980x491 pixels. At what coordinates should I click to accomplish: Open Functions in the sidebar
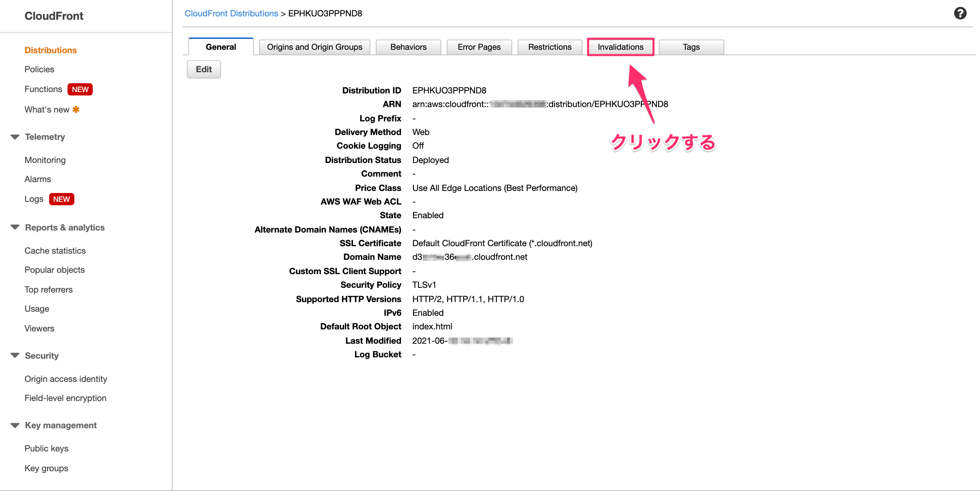click(43, 89)
